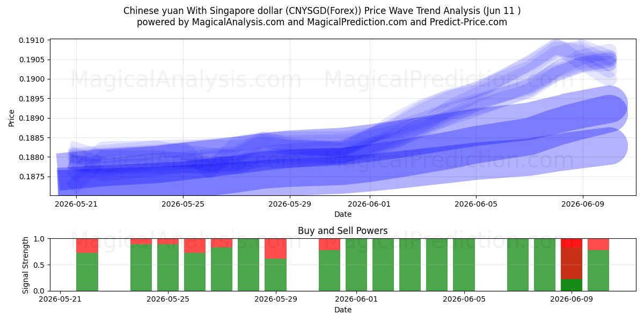Click the dark red segment above the 2026-06-09 tick
The width and height of the screenshot is (644, 322).
coord(572,263)
